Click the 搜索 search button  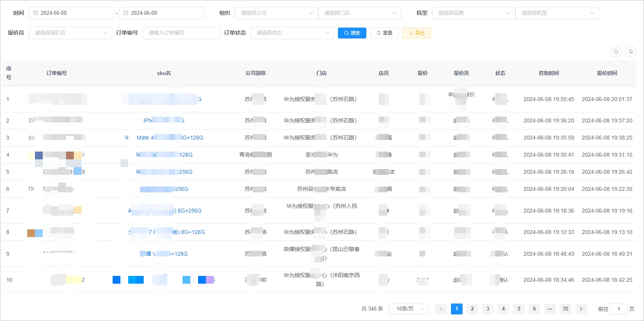[352, 33]
